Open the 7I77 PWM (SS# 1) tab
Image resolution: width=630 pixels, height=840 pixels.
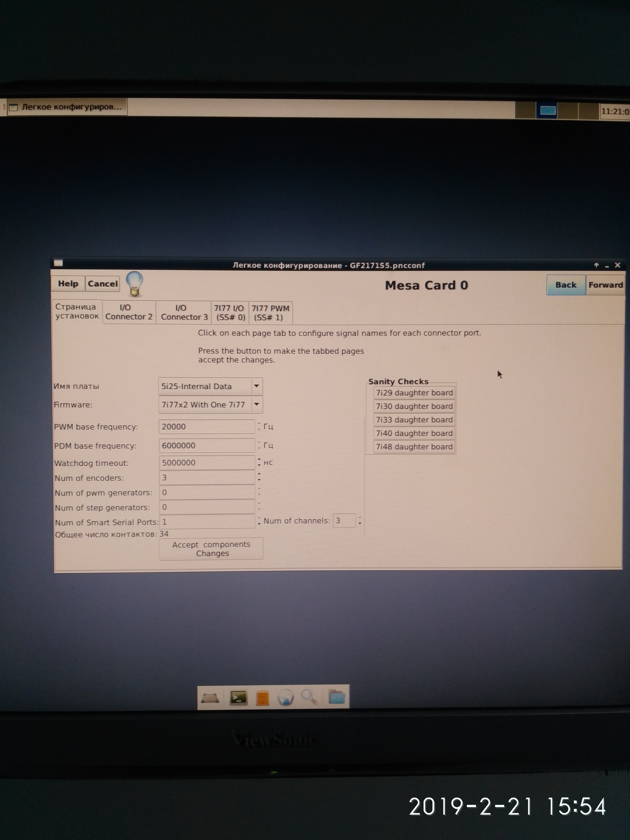pyautogui.click(x=270, y=313)
